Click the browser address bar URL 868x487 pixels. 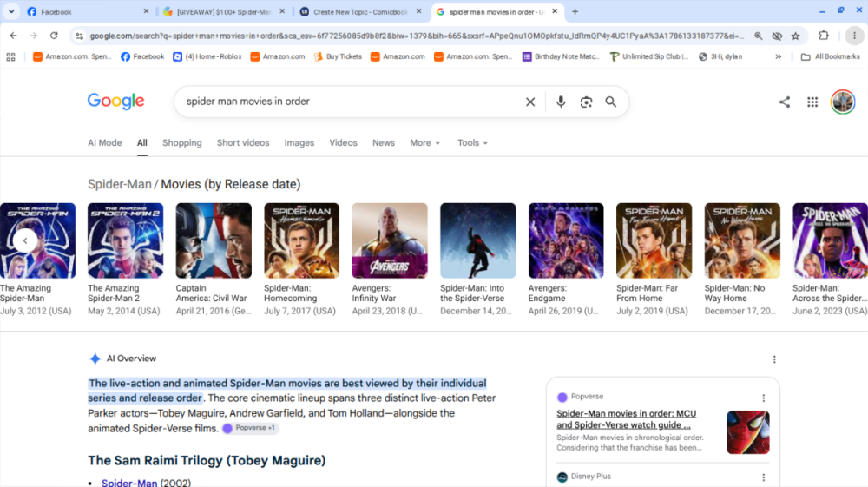(417, 36)
